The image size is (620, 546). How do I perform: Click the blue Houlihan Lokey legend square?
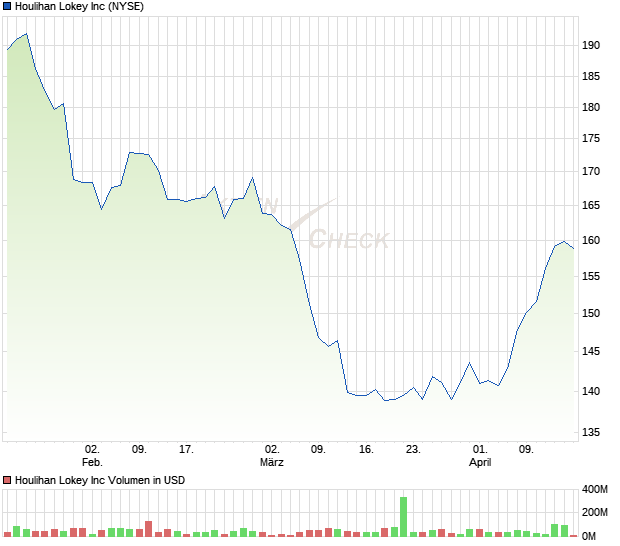tap(7, 6)
